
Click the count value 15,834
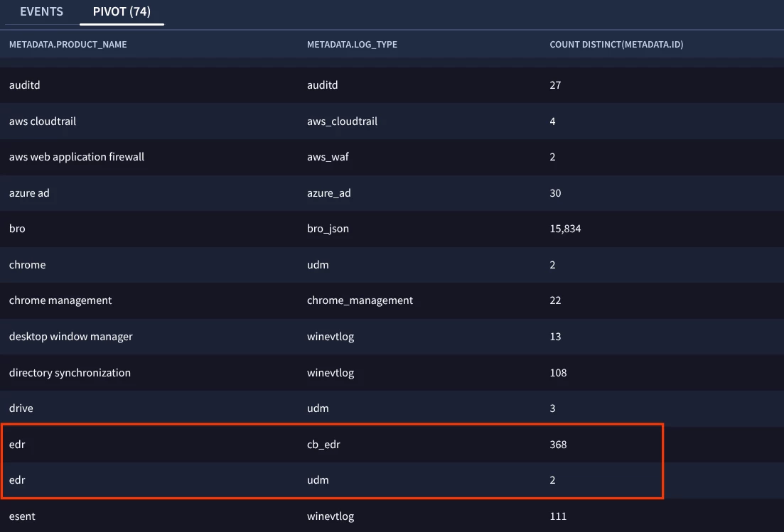[565, 228]
